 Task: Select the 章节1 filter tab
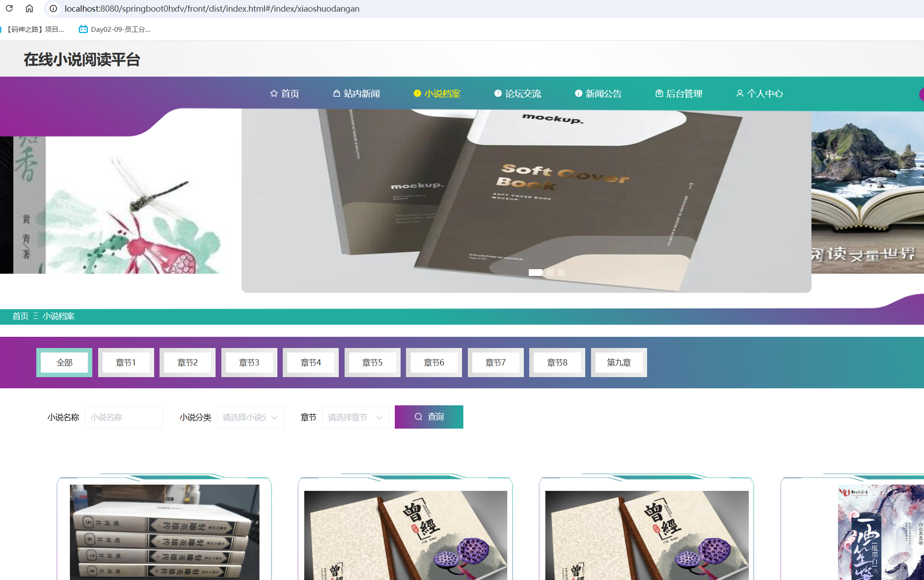tap(126, 362)
